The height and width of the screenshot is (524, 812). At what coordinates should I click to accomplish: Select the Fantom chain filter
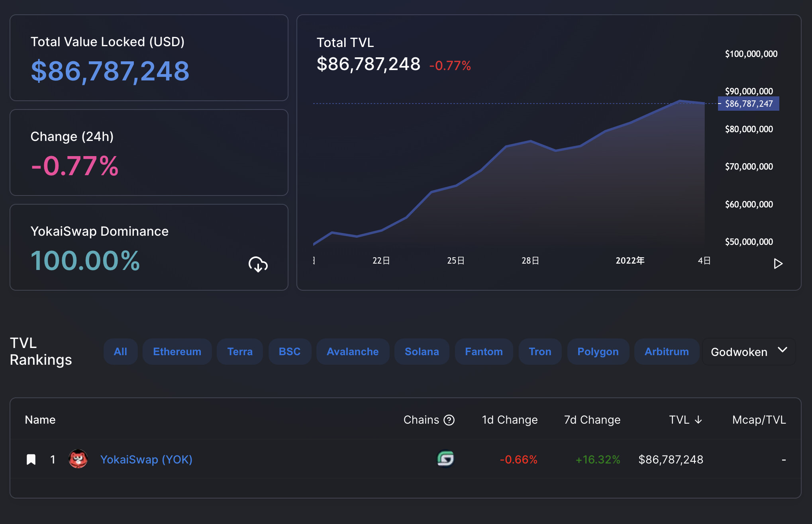(484, 352)
